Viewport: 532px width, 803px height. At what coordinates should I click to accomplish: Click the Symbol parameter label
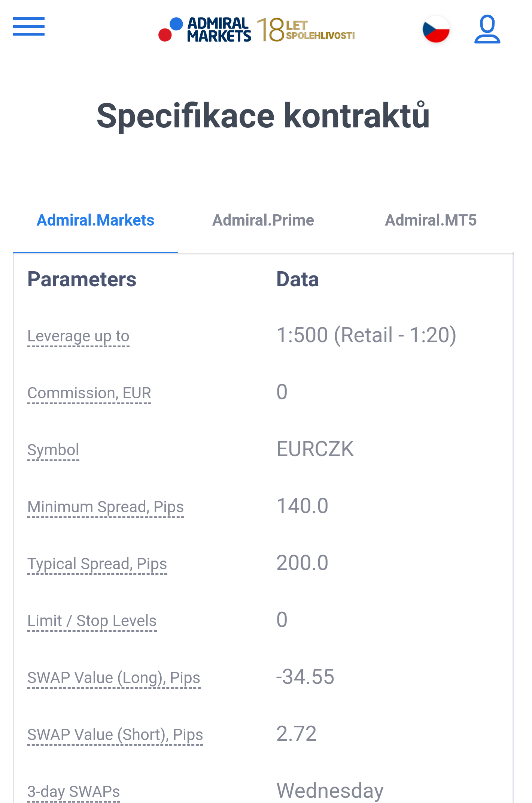point(53,450)
